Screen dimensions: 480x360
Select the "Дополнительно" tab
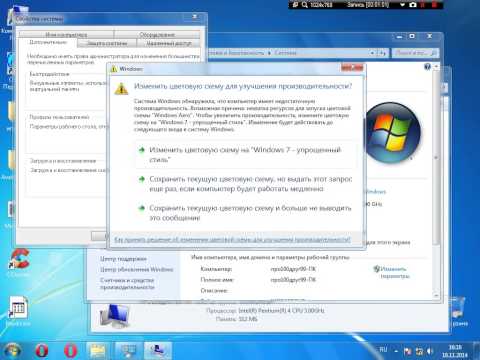click(x=48, y=42)
